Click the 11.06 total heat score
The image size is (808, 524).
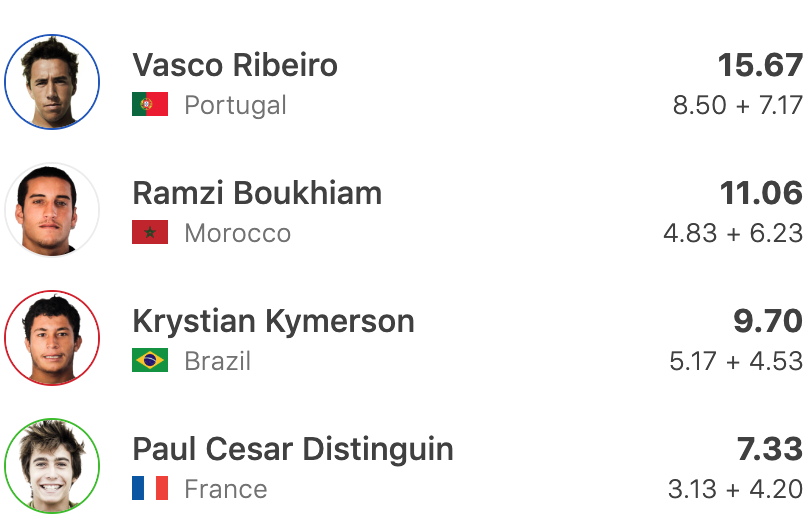(761, 193)
